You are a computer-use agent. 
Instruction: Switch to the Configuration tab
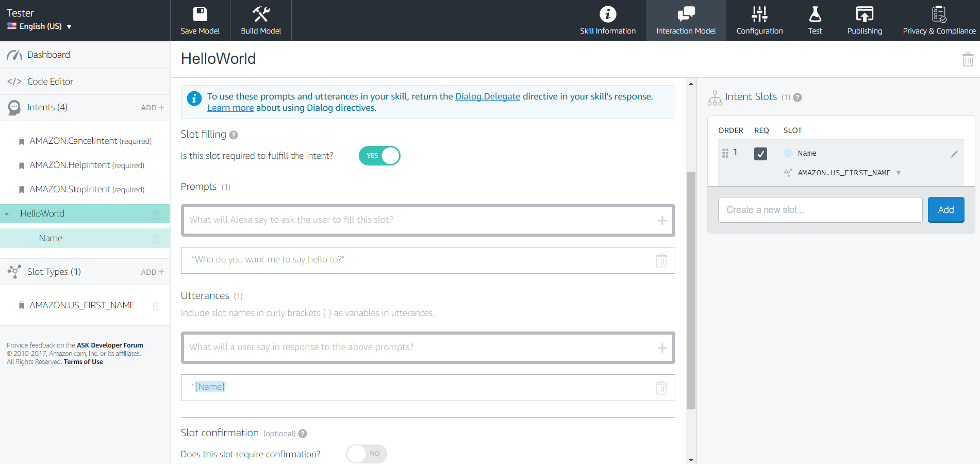click(x=759, y=21)
